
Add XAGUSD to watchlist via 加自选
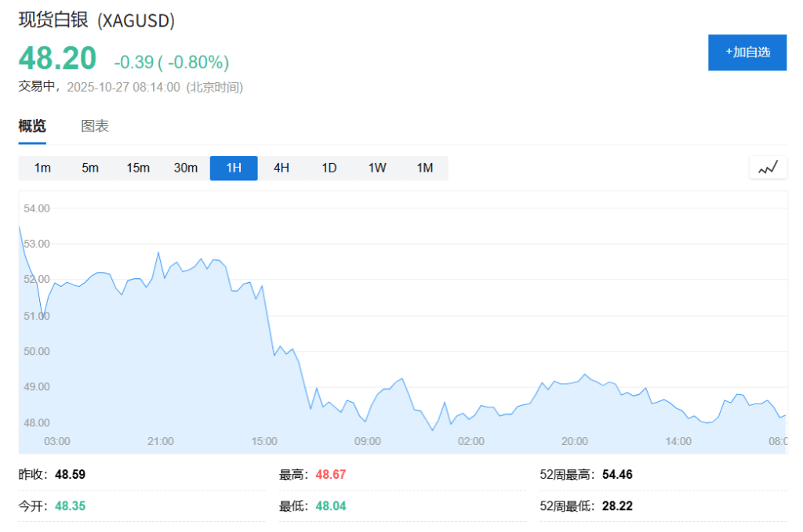coord(747,52)
